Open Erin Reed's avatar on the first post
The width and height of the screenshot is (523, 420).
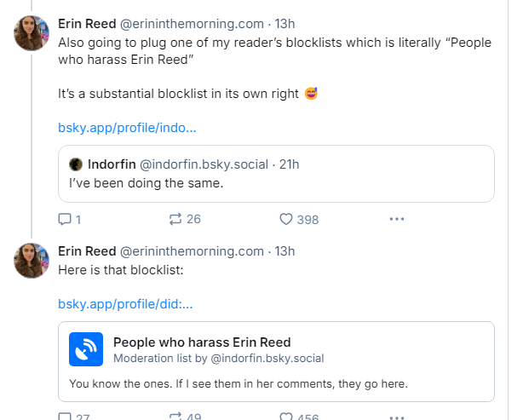point(32,33)
